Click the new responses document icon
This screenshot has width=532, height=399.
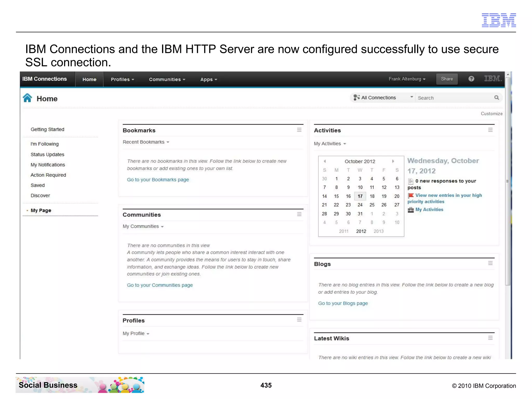(x=411, y=181)
